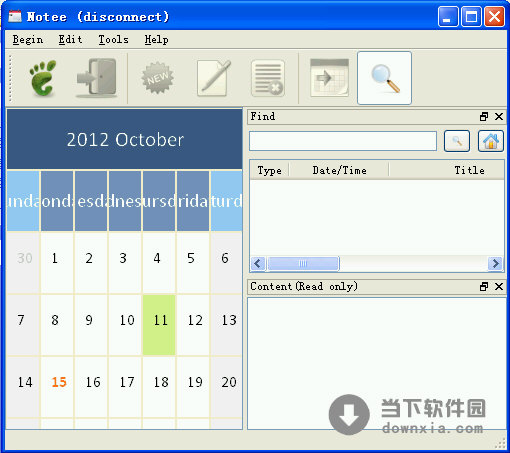Select October 10 in the calendar
Image resolution: width=510 pixels, height=453 pixels.
click(x=125, y=325)
